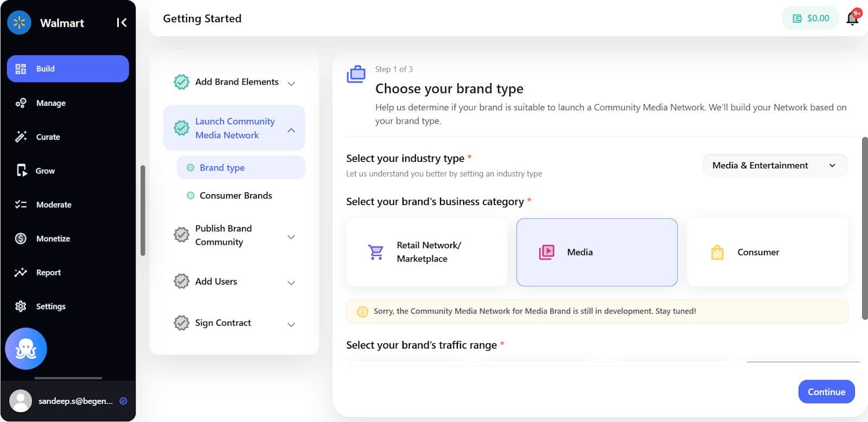Click the shopping cart icon on Retail Network card
868x422 pixels.
[x=376, y=252]
